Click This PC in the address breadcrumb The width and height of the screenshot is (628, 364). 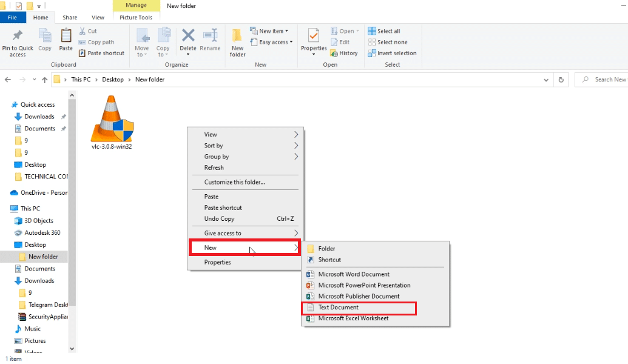pos(81,79)
